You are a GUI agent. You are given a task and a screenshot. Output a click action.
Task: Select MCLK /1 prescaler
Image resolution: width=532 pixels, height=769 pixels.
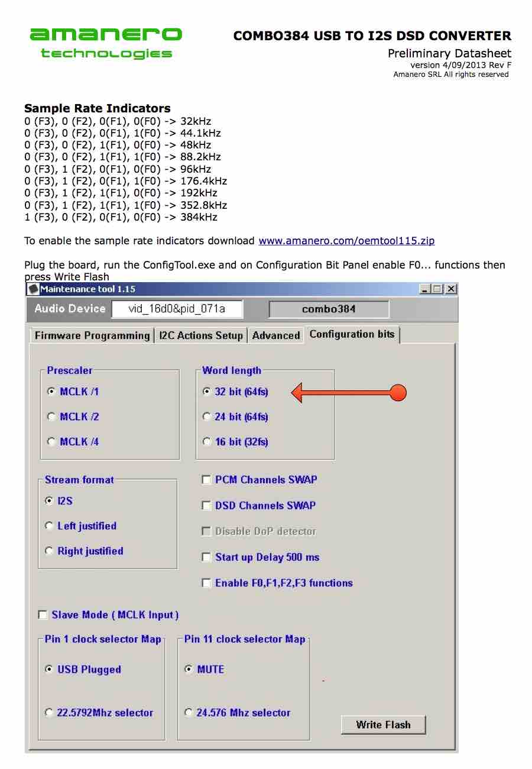click(x=73, y=392)
